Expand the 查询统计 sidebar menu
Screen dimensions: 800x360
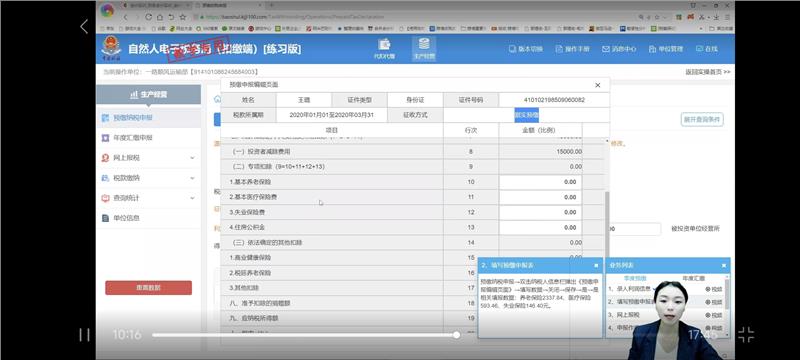[x=148, y=198]
